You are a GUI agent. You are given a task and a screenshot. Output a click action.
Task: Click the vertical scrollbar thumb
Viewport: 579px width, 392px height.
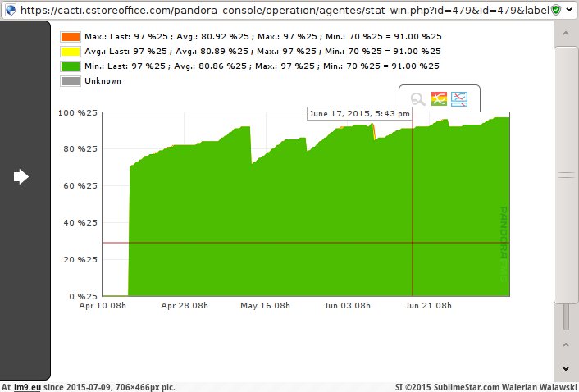tap(566, 175)
